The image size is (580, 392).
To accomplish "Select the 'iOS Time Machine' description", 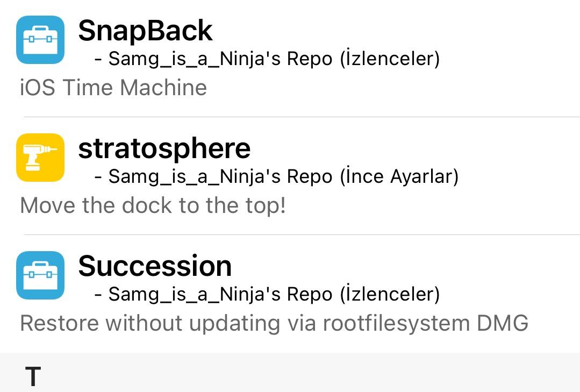I will pos(113,88).
